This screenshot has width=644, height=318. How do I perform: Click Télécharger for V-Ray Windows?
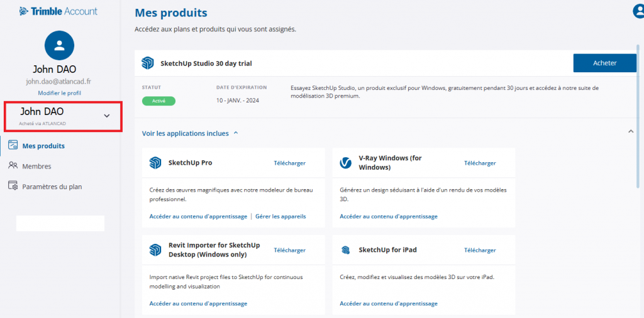point(480,163)
